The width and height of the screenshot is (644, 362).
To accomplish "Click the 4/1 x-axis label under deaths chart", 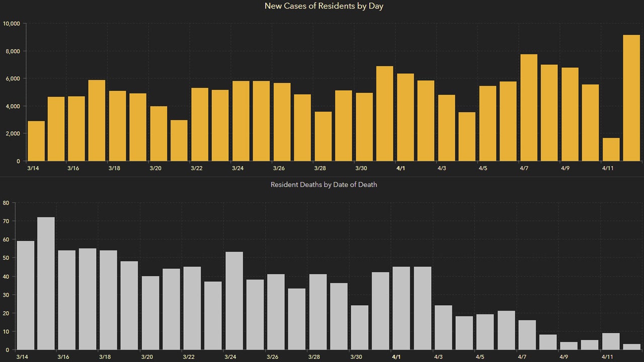I will tap(396, 357).
